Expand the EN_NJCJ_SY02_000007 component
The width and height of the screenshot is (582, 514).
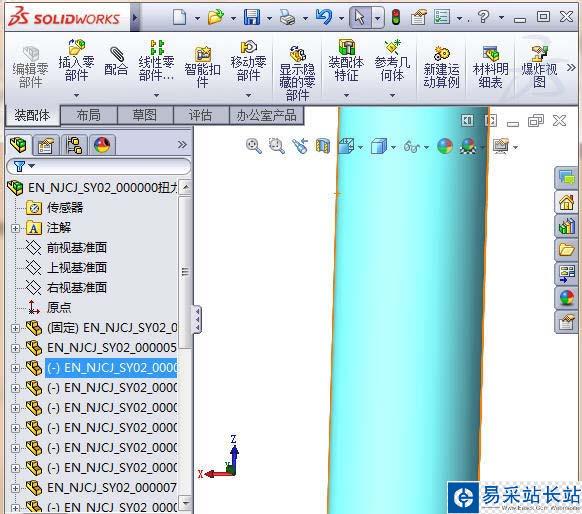[x=15, y=488]
